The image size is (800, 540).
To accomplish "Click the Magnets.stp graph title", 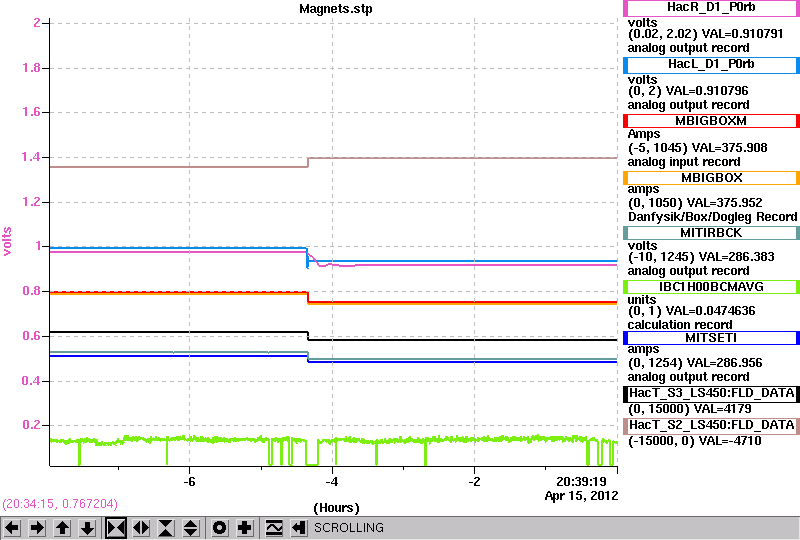I will pyautogui.click(x=336, y=9).
